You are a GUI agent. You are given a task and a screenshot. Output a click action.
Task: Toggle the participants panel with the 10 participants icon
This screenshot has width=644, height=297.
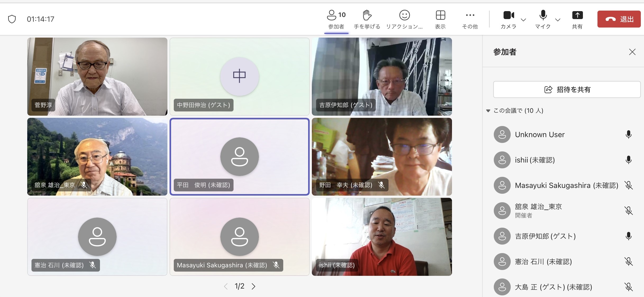coord(336,19)
